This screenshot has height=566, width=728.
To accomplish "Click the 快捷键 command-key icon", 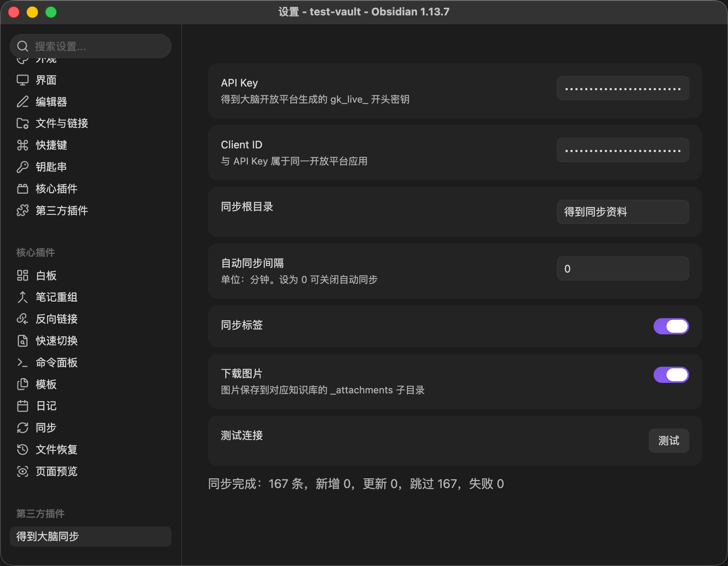I will click(x=23, y=145).
